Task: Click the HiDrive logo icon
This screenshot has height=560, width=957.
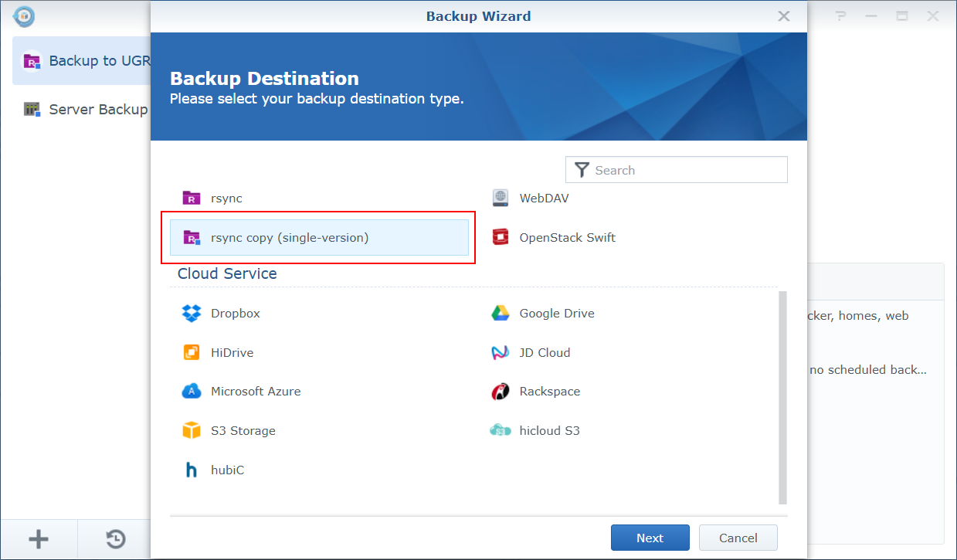Action: [191, 353]
